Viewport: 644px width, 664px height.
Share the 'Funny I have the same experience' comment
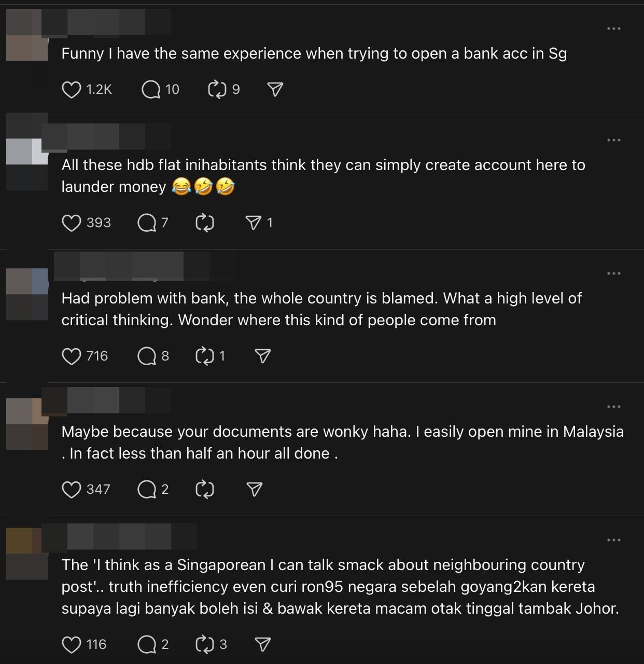tap(275, 90)
